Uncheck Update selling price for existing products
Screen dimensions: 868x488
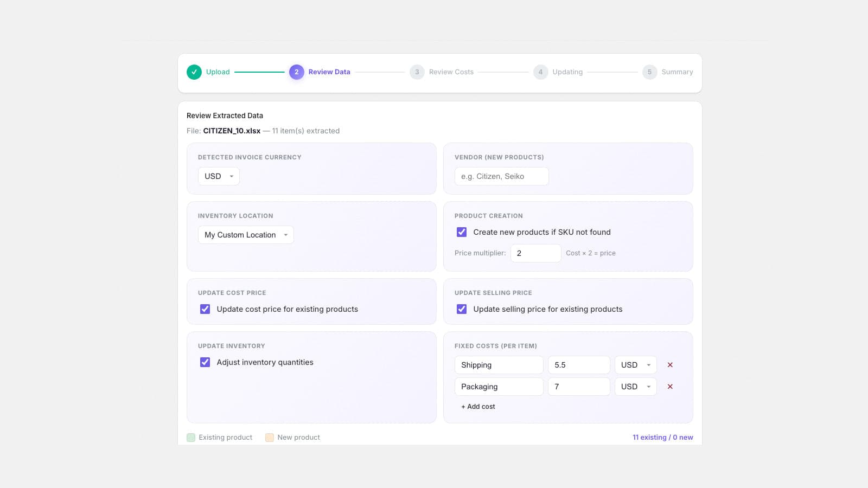tap(462, 309)
